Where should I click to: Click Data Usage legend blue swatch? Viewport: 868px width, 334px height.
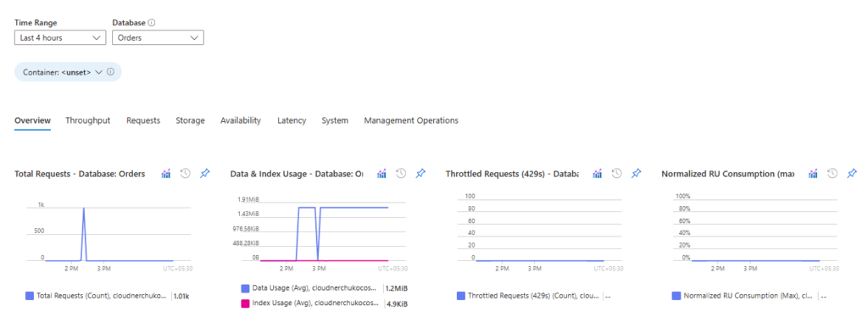tap(245, 288)
